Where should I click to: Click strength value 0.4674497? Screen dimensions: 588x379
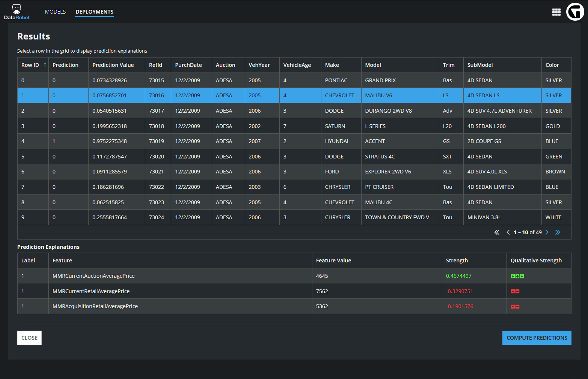458,276
